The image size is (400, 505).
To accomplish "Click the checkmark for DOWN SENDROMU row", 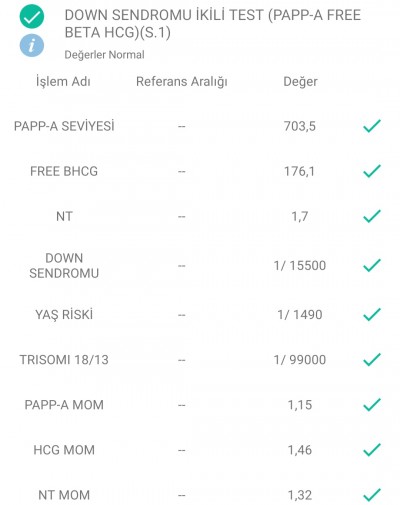I will pos(372,265).
